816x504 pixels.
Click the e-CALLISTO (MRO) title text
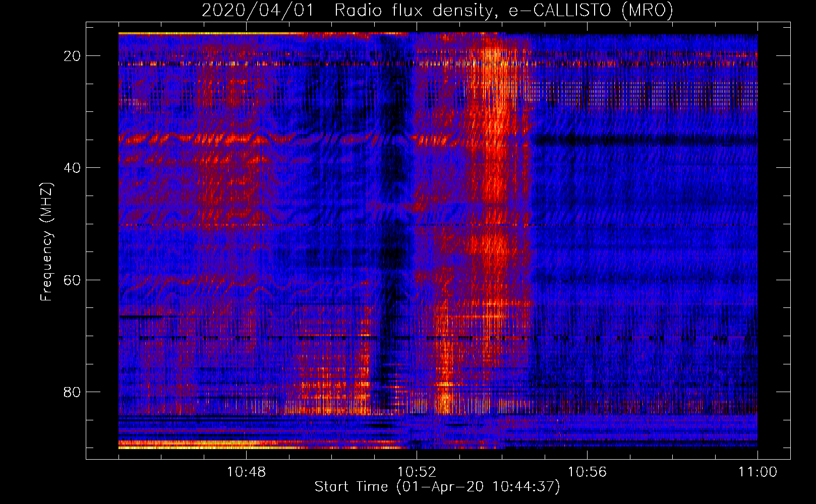coord(591,11)
